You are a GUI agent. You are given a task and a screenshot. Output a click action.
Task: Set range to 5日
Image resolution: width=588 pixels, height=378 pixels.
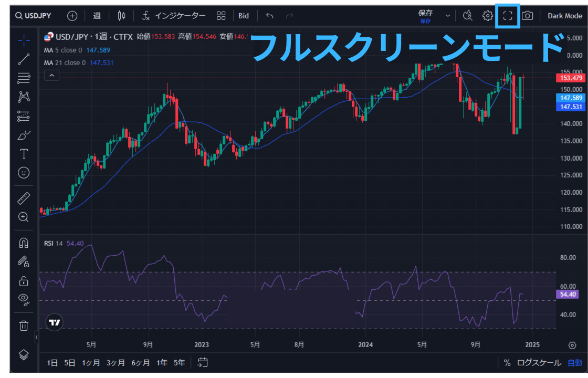point(69,363)
